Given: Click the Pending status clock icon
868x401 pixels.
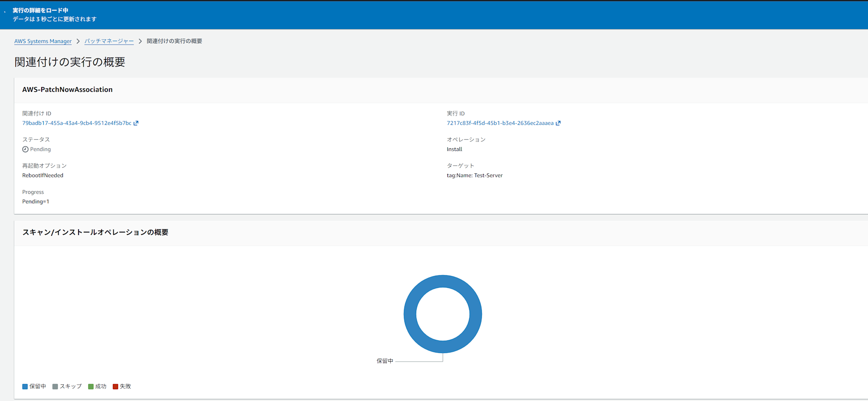Looking at the screenshot, I should click(25, 149).
